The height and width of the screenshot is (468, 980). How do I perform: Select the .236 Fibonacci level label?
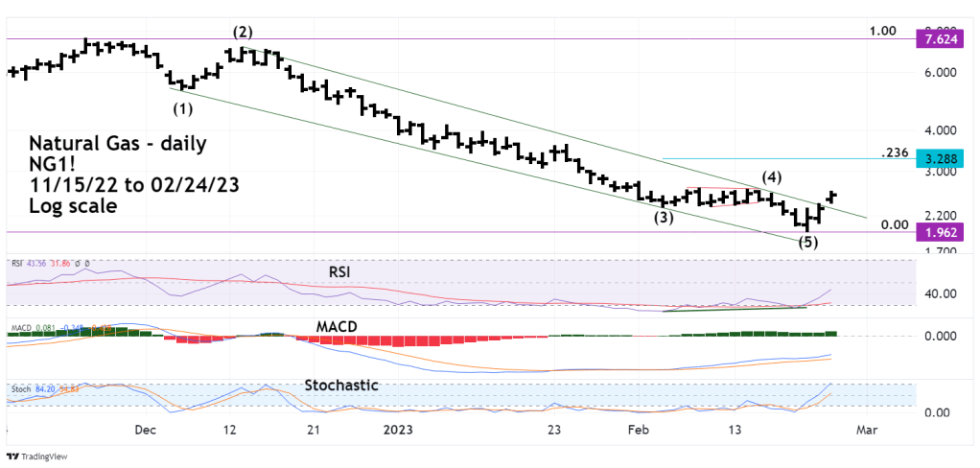pyautogui.click(x=893, y=152)
